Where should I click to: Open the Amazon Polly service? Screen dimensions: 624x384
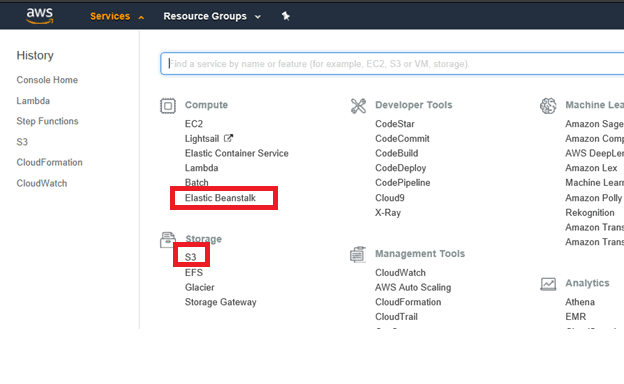tap(593, 198)
